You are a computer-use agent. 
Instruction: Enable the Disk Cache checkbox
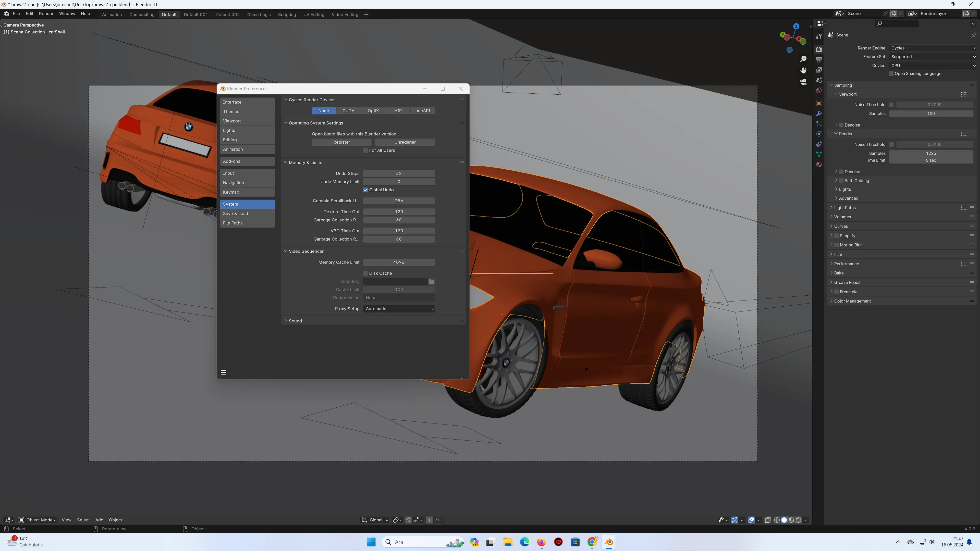tap(366, 273)
